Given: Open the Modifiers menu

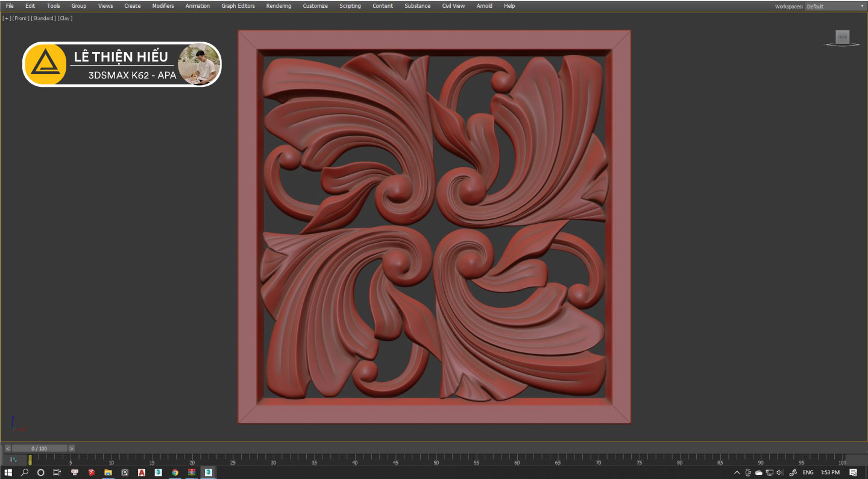Looking at the screenshot, I should click(163, 6).
